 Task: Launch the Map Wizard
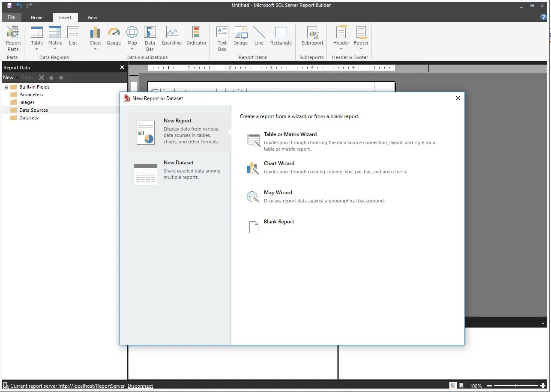(x=315, y=196)
